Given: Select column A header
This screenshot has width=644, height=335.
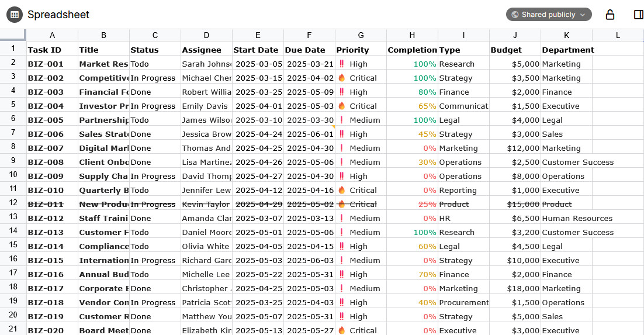Looking at the screenshot, I should click(x=52, y=35).
